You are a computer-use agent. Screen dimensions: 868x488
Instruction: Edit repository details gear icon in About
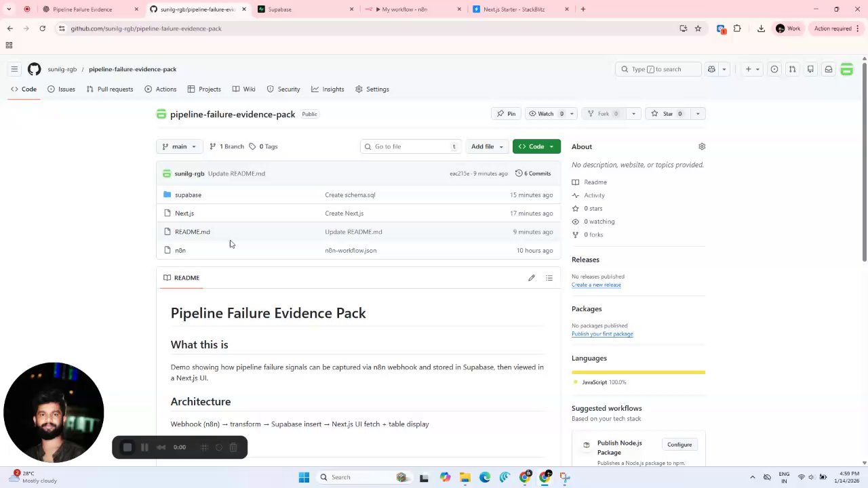tap(702, 146)
